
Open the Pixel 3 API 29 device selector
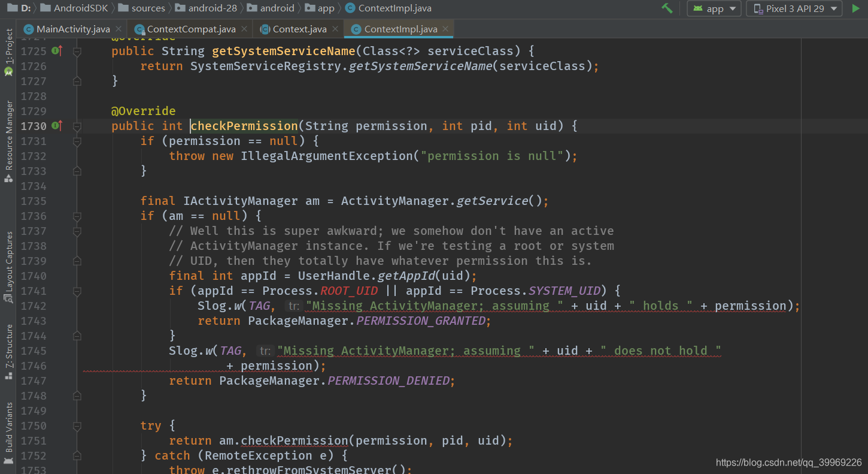793,8
